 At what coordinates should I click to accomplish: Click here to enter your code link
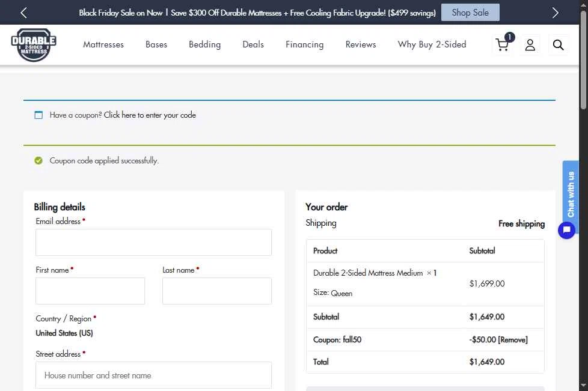click(150, 115)
